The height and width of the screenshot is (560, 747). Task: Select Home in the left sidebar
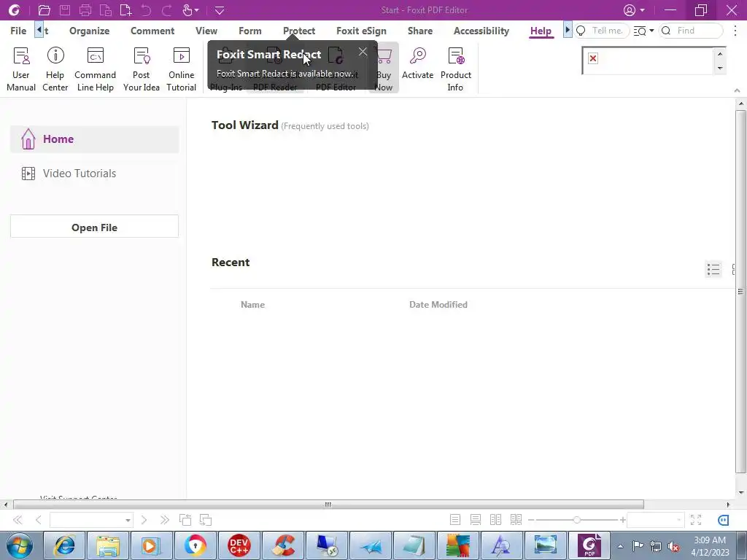tap(94, 139)
